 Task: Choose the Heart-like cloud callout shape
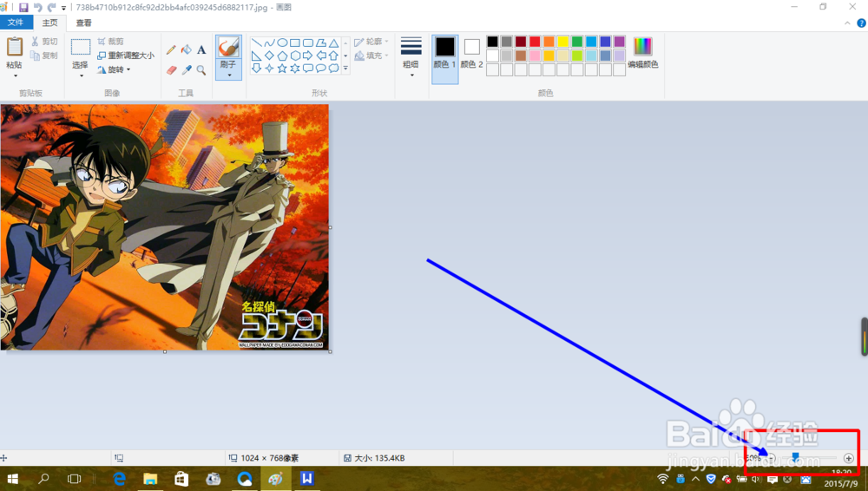pyautogui.click(x=334, y=69)
